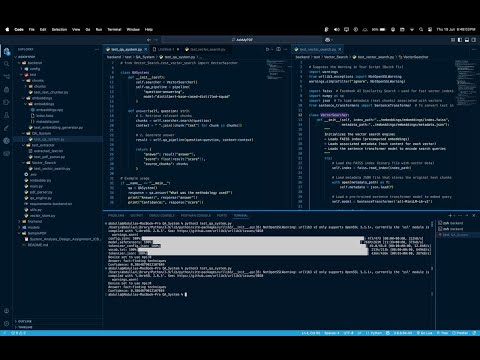Open the Run menu

pyautogui.click(x=99, y=29)
